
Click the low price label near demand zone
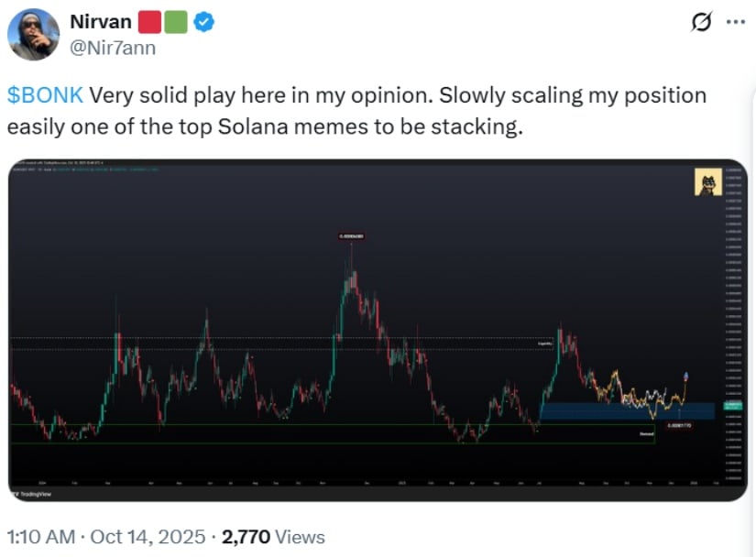(680, 425)
